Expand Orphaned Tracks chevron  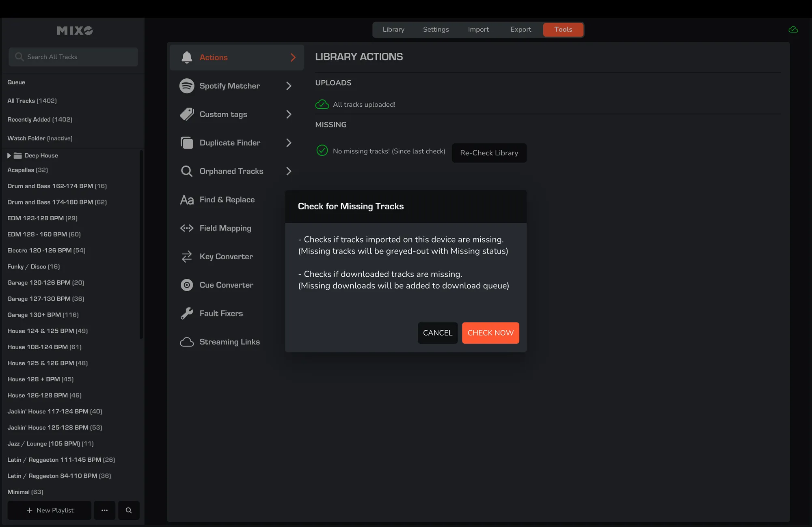289,171
